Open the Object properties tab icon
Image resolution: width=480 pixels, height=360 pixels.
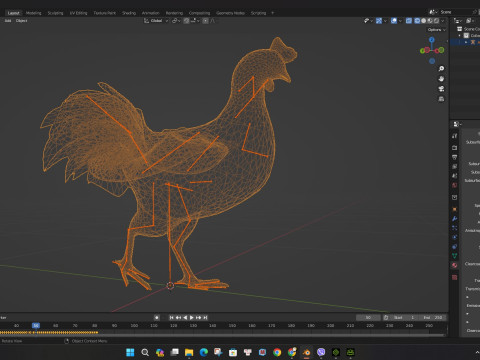(455, 209)
